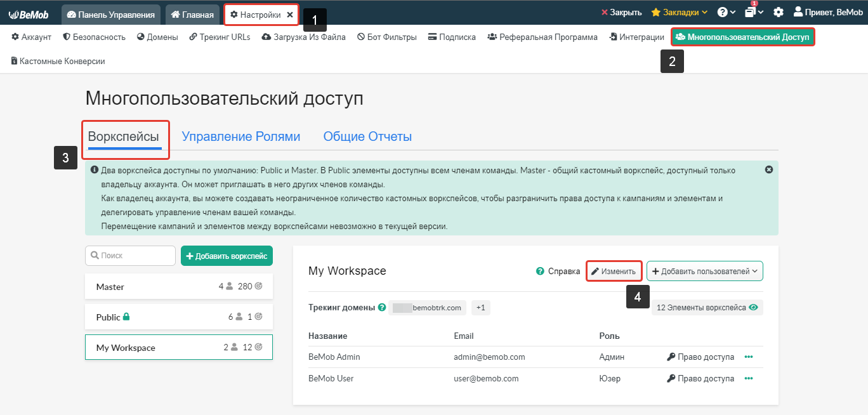Click the help icon beside Трекинг домены

pos(382,308)
